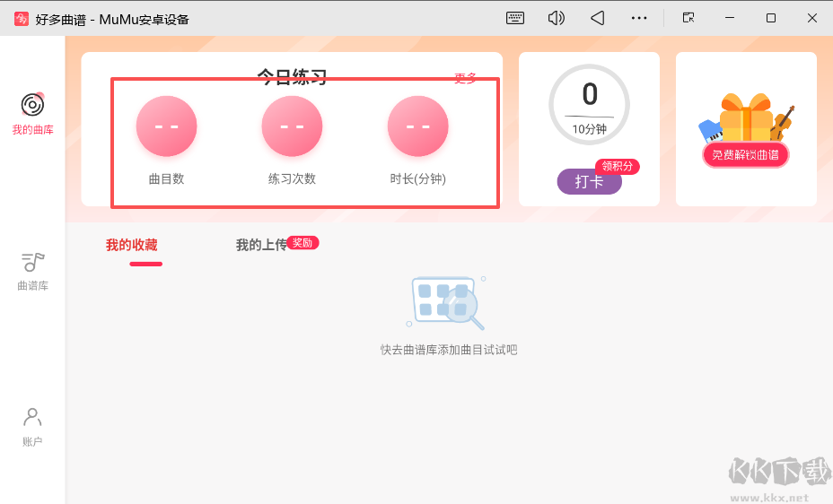Click the 免费解锁曲谱 button
Viewport: 833px width, 504px height.
(x=745, y=155)
